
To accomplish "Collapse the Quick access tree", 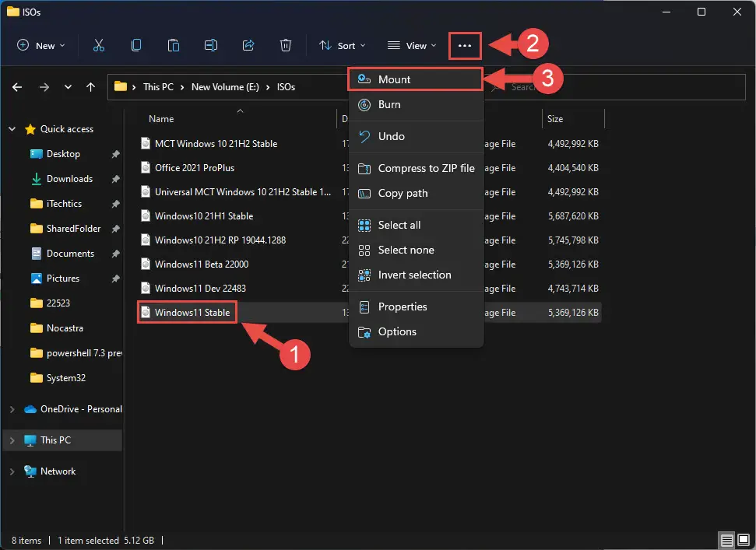I will 12,129.
